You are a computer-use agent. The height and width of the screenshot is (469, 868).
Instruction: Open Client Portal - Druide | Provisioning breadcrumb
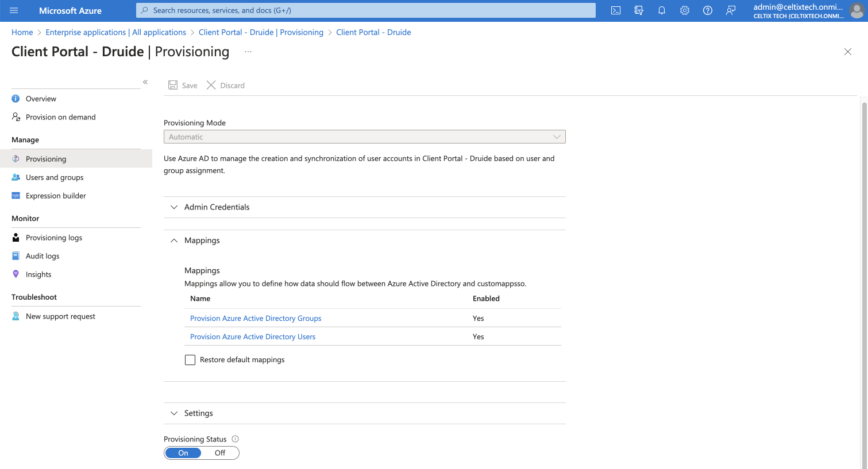coord(261,32)
